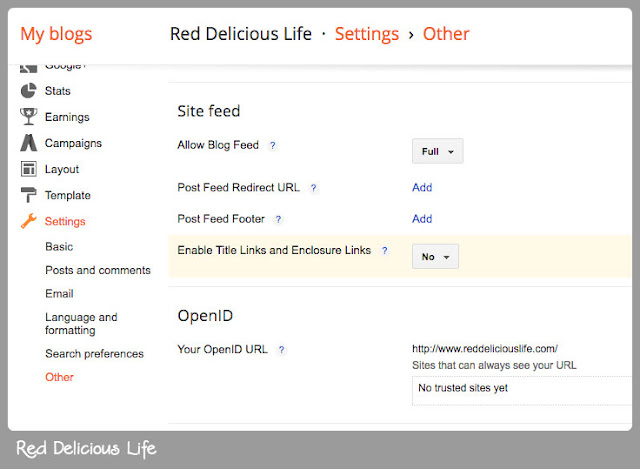Open Search preferences settings
Image resolution: width=640 pixels, height=469 pixels.
coord(94,354)
